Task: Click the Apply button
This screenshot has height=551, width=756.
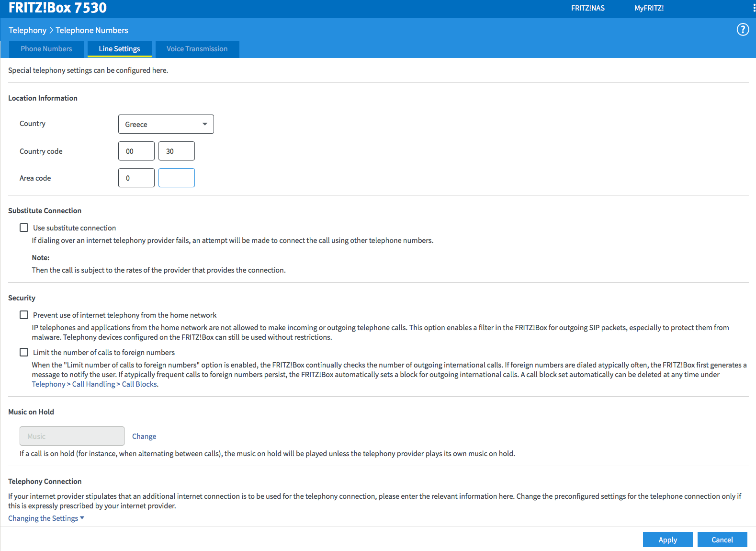Action: click(667, 540)
